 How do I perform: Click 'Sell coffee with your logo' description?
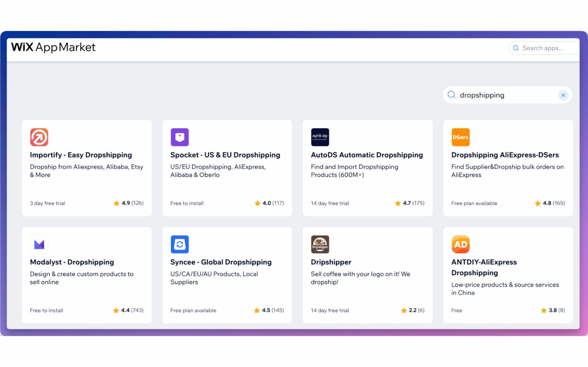click(360, 278)
